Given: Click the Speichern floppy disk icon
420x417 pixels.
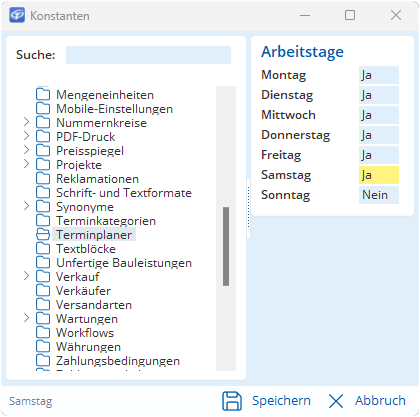Looking at the screenshot, I should click(x=232, y=401).
